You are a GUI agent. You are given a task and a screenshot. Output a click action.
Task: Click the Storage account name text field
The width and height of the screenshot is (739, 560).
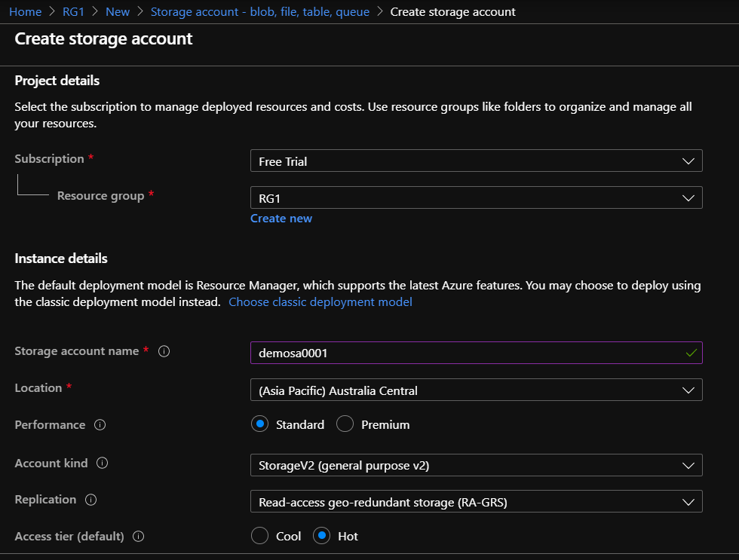(468, 353)
